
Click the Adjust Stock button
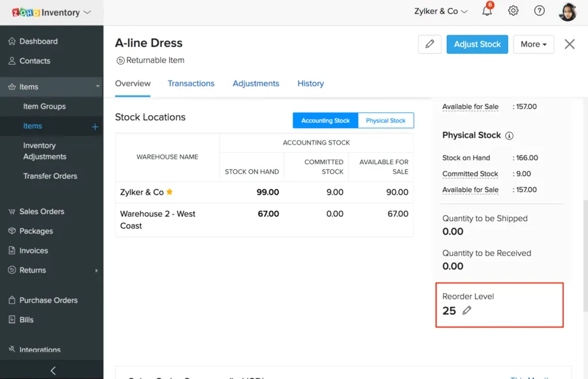coord(477,44)
